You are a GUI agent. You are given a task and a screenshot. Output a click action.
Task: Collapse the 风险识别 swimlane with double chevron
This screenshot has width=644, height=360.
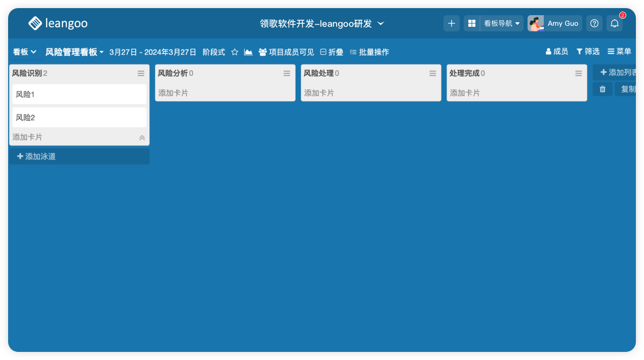click(142, 138)
